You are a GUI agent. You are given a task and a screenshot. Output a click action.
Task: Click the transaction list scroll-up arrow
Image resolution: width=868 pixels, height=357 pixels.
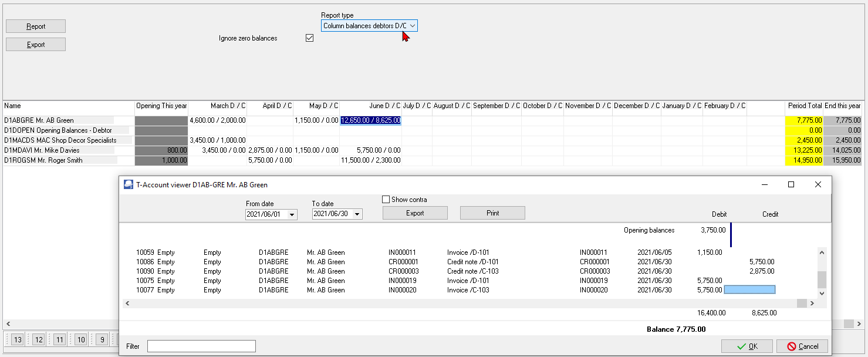[822, 252]
